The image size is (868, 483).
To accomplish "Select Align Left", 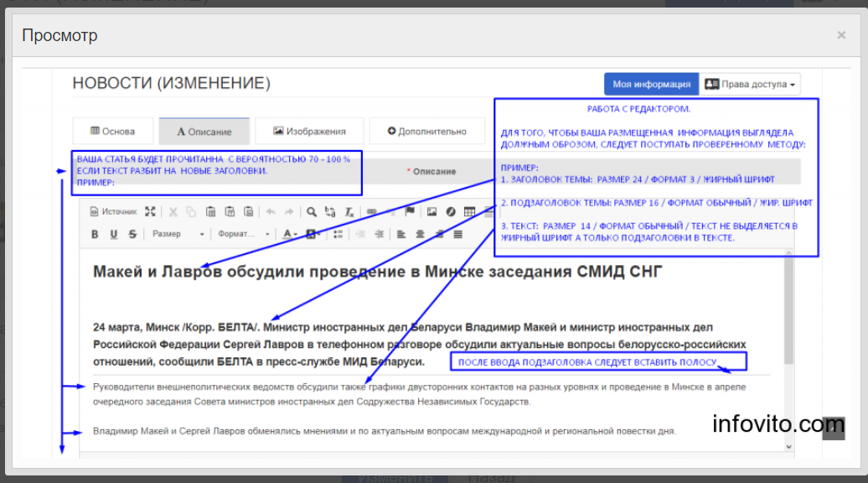I will [x=401, y=234].
